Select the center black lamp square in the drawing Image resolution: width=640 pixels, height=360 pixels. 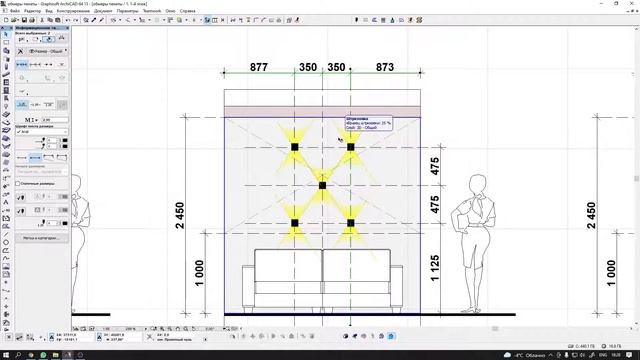click(x=322, y=185)
